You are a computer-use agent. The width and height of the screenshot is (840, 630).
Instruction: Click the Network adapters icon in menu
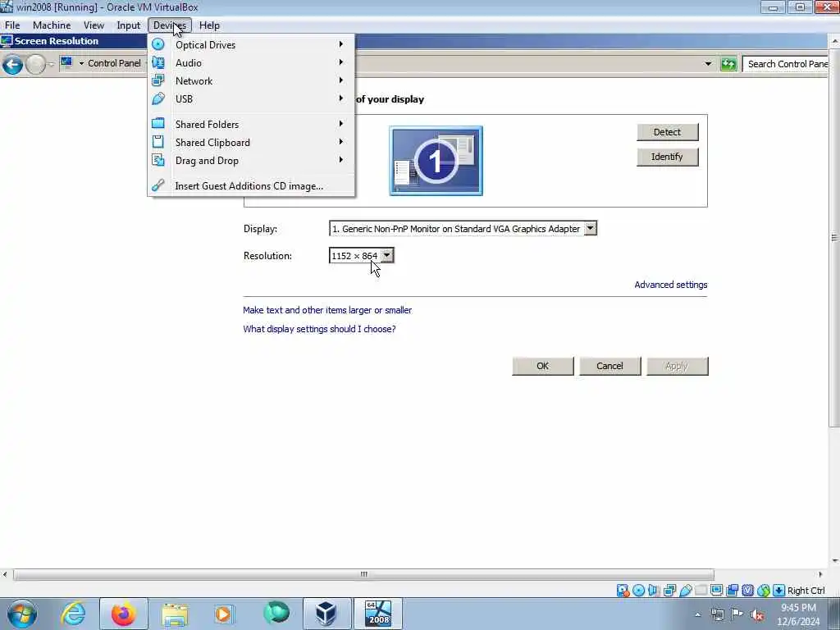pos(158,81)
